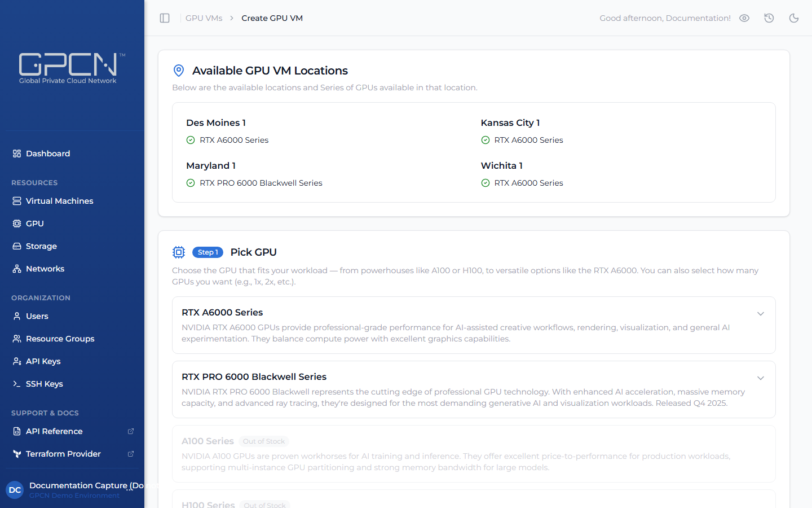
Task: Click the eye visibility icon in header
Action: (x=744, y=18)
